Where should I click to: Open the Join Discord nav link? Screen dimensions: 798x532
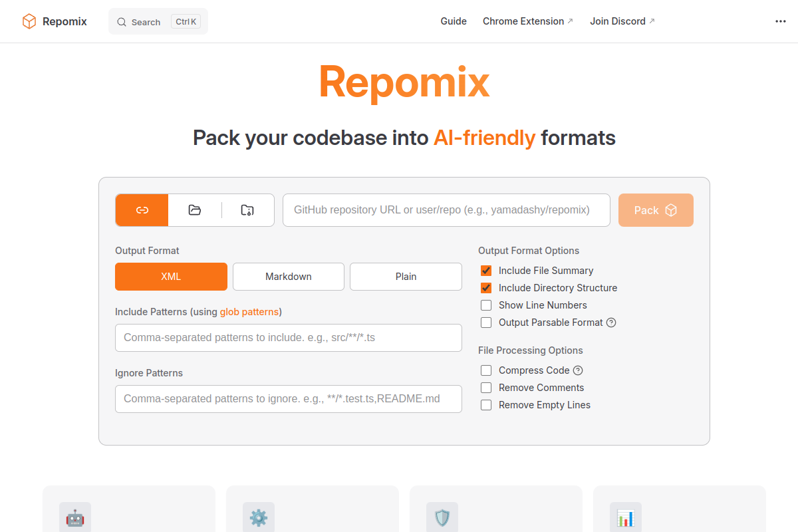pos(622,21)
